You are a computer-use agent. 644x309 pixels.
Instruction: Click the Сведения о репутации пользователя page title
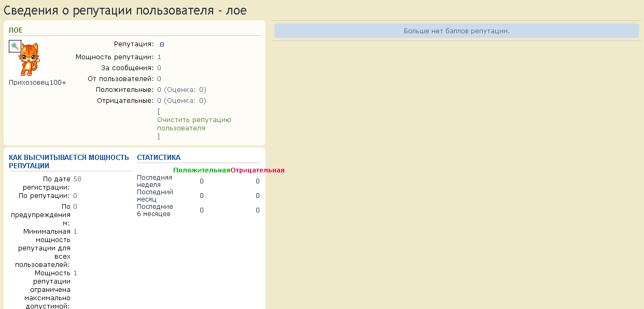pos(125,10)
